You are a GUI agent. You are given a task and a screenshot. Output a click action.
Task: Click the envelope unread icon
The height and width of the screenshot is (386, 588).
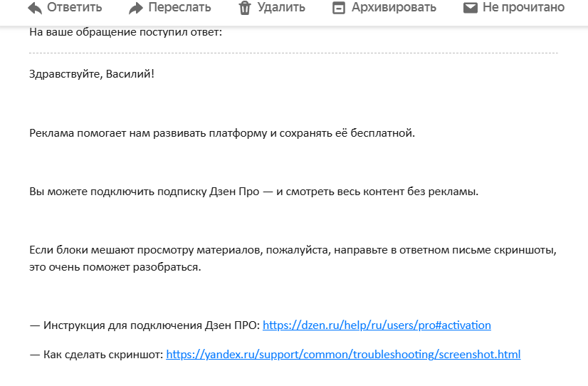[x=471, y=8]
